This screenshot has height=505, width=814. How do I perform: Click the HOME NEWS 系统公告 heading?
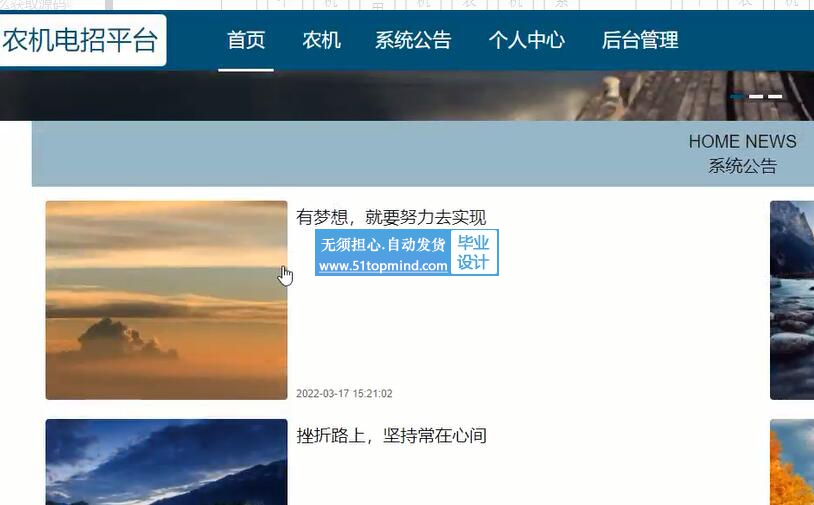point(742,154)
